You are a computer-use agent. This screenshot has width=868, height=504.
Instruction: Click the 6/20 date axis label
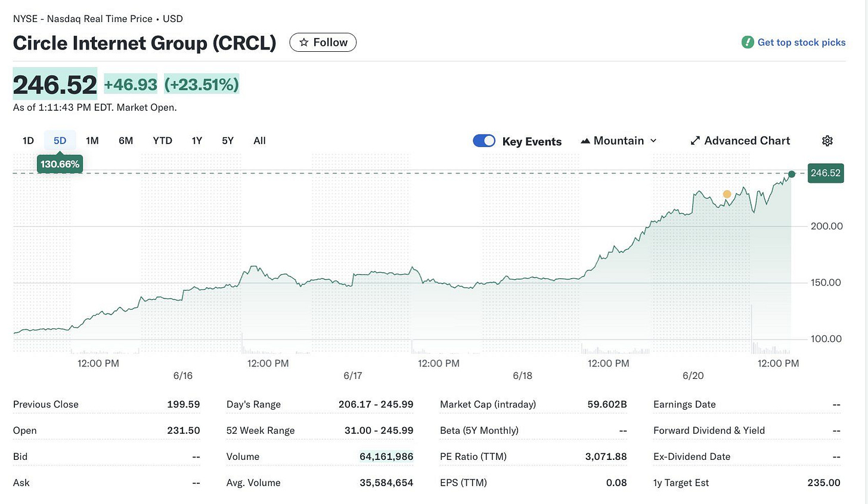tap(693, 376)
